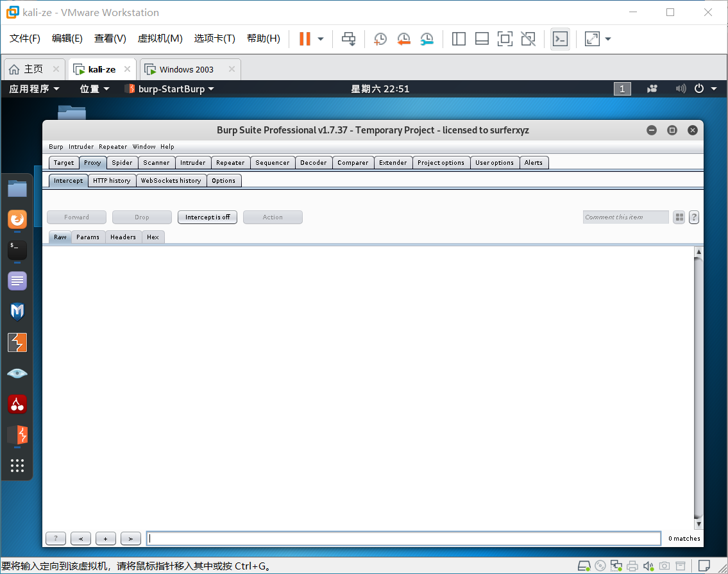Open the power menu in the top panel

pyautogui.click(x=698, y=89)
